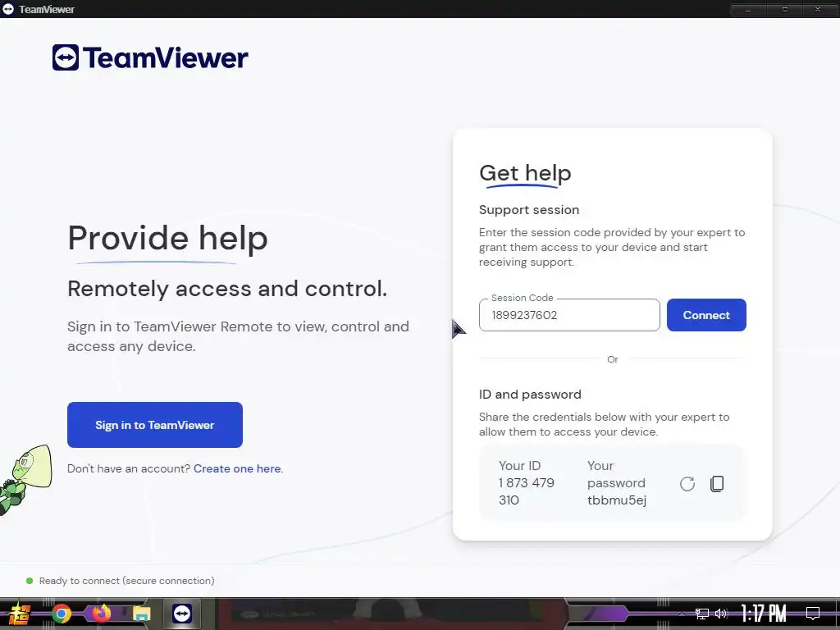Open the network icon in the tray
Image resolution: width=840 pixels, height=630 pixels.
pos(701,614)
